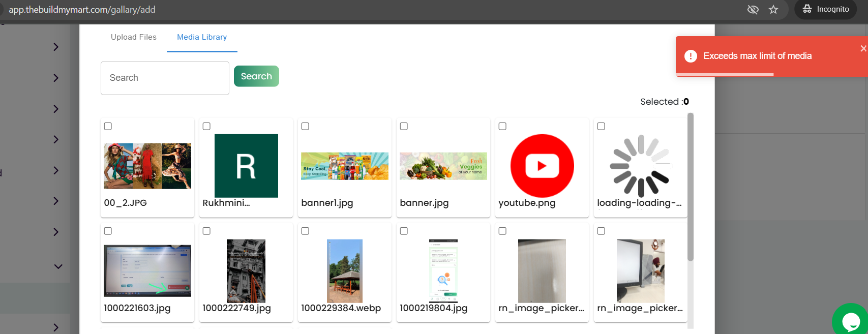Tick the checkbox for loading-loading image
Viewport: 868px width, 334px height.
601,126
